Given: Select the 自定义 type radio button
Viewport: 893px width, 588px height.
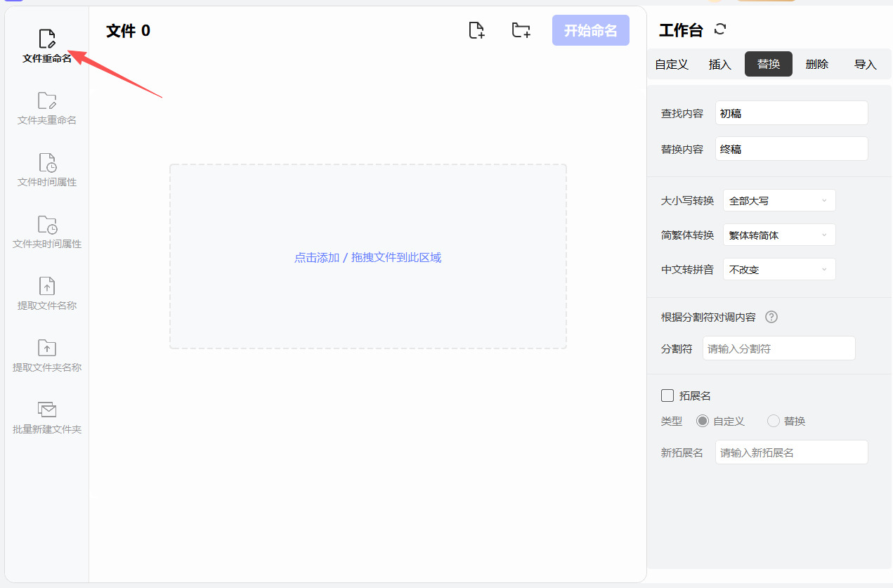Looking at the screenshot, I should click(703, 421).
